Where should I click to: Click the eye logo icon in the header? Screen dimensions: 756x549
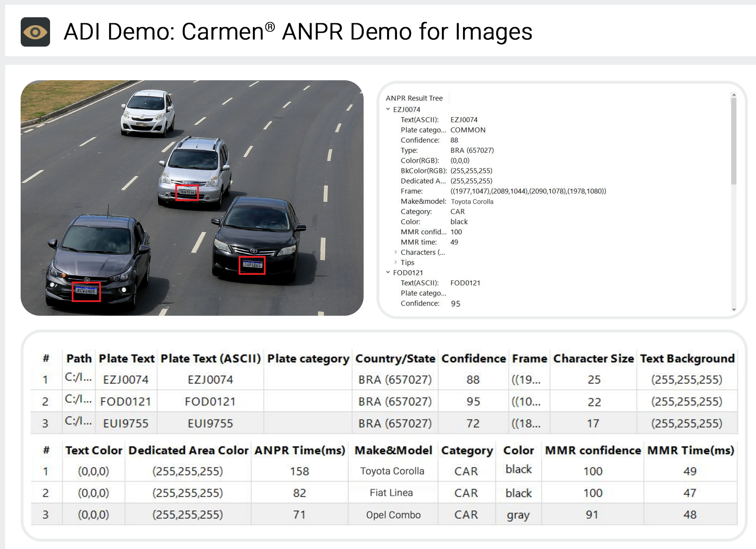35,32
